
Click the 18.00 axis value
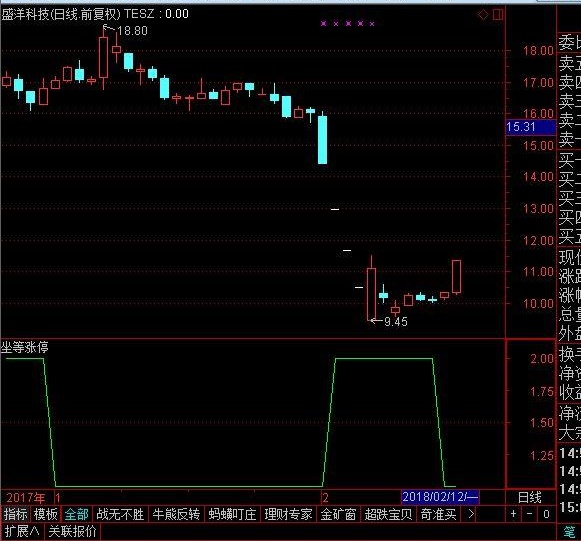[538, 51]
